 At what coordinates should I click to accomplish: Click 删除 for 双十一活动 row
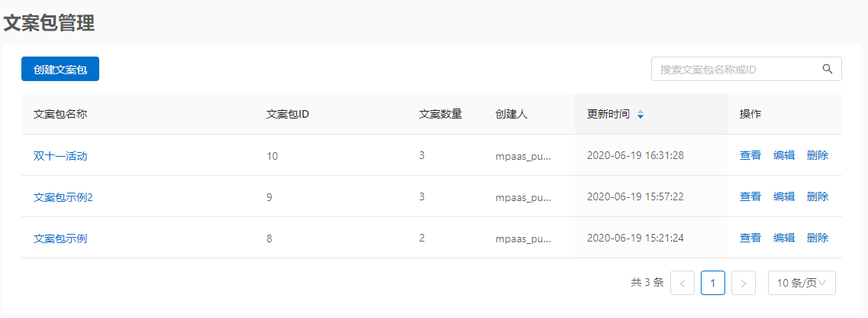coord(818,156)
